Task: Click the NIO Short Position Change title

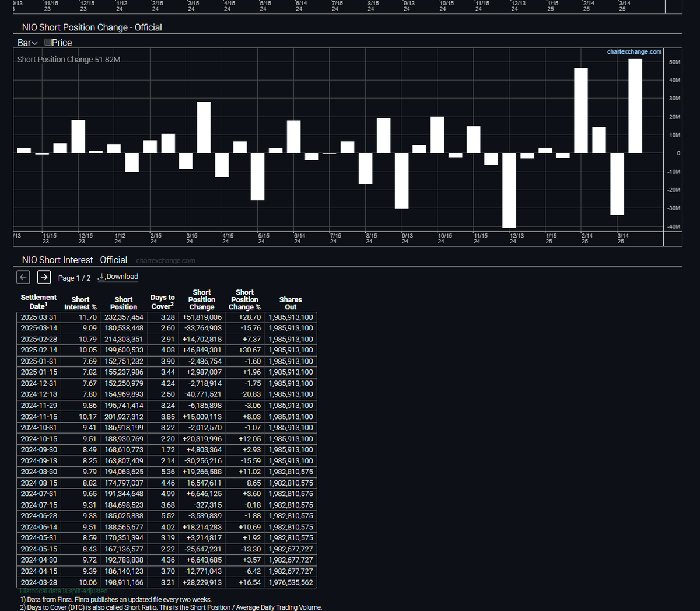Action: 92,27
